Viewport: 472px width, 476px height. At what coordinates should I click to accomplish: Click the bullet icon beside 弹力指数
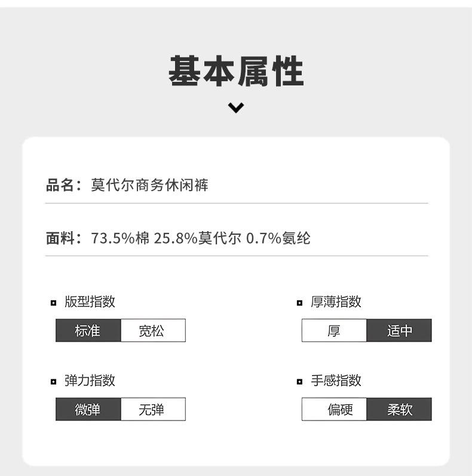[x=53, y=382]
